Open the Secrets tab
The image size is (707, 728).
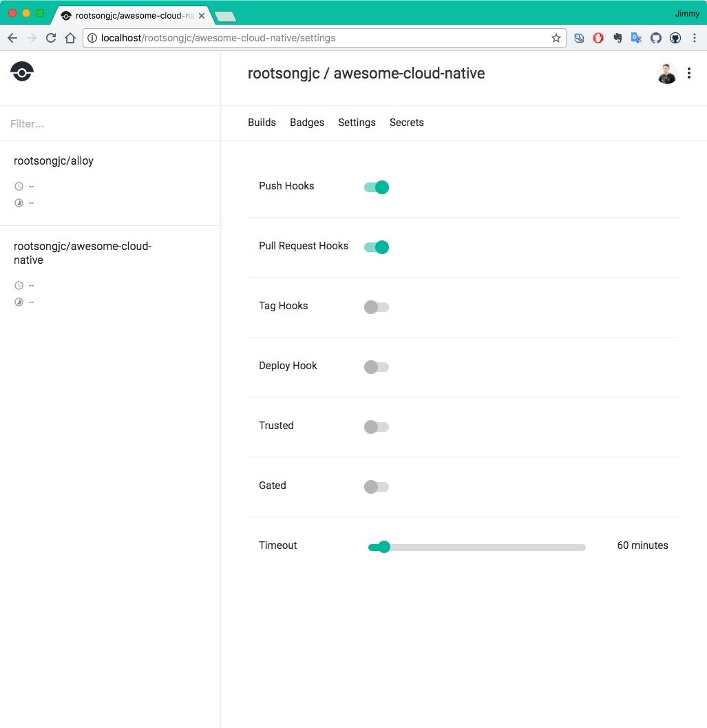click(406, 123)
